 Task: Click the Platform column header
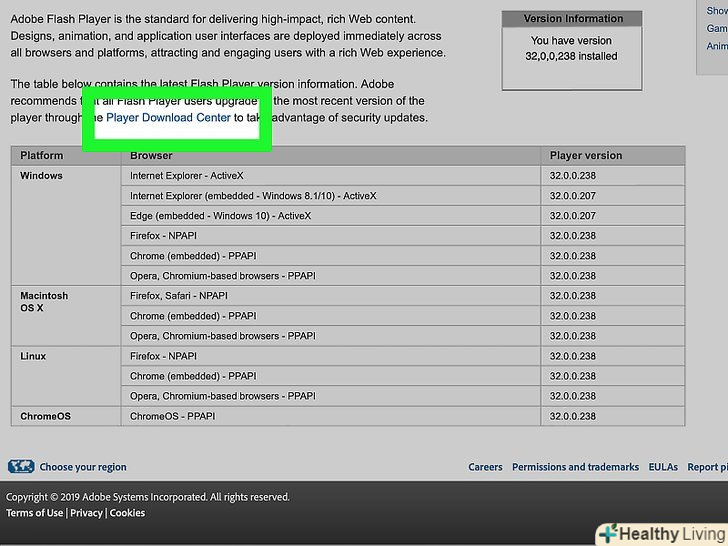[66, 156]
